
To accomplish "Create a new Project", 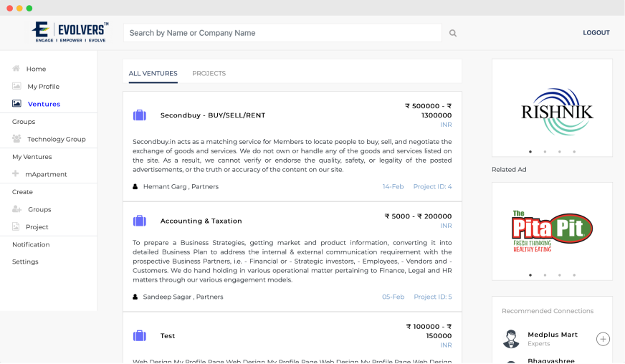I will (37, 227).
